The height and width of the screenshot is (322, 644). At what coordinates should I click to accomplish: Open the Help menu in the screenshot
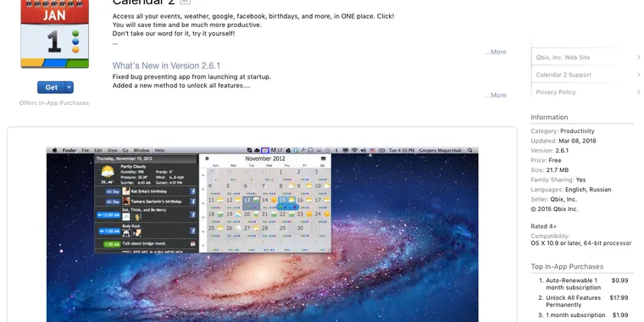(x=159, y=150)
